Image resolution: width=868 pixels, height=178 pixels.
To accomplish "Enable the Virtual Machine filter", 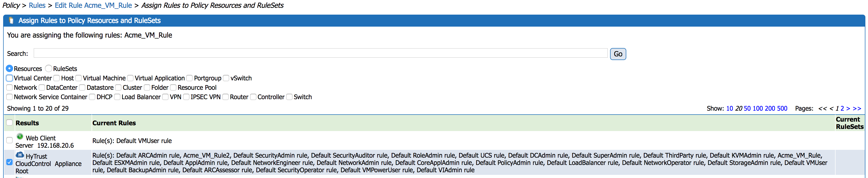I will click(x=78, y=78).
